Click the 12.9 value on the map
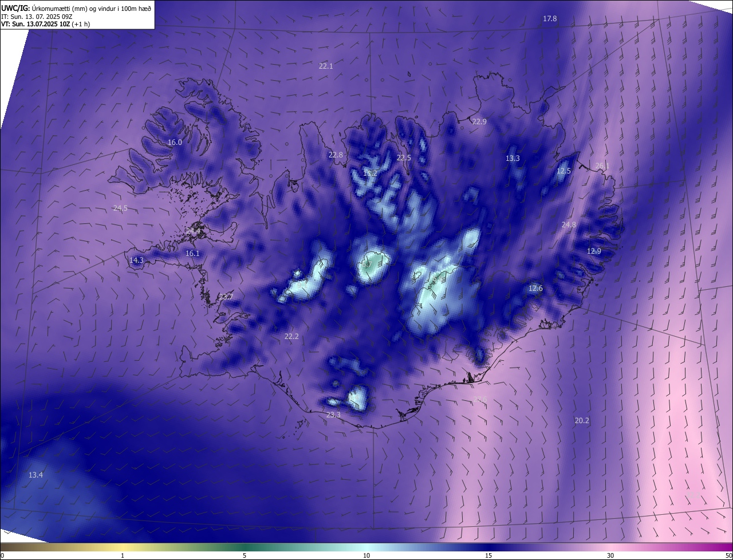Viewport: 733px width, 560px height. point(594,251)
